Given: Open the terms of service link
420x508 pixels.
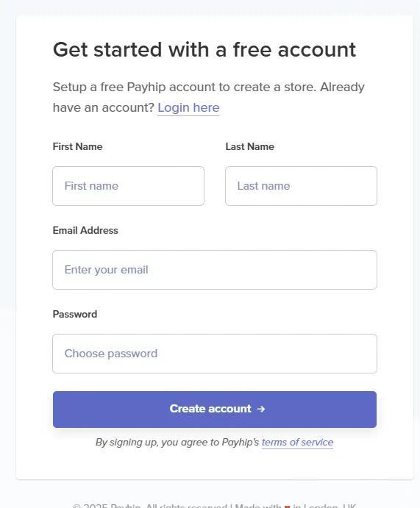Looking at the screenshot, I should click(297, 443).
